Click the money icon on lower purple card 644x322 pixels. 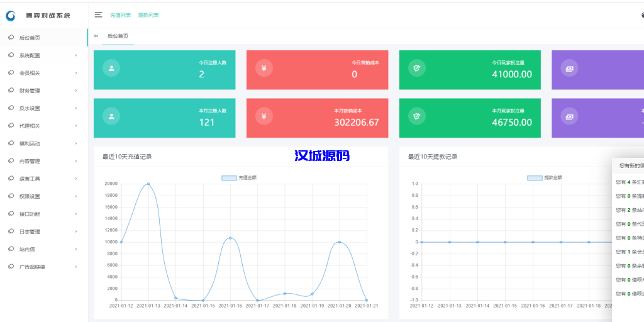point(569,116)
